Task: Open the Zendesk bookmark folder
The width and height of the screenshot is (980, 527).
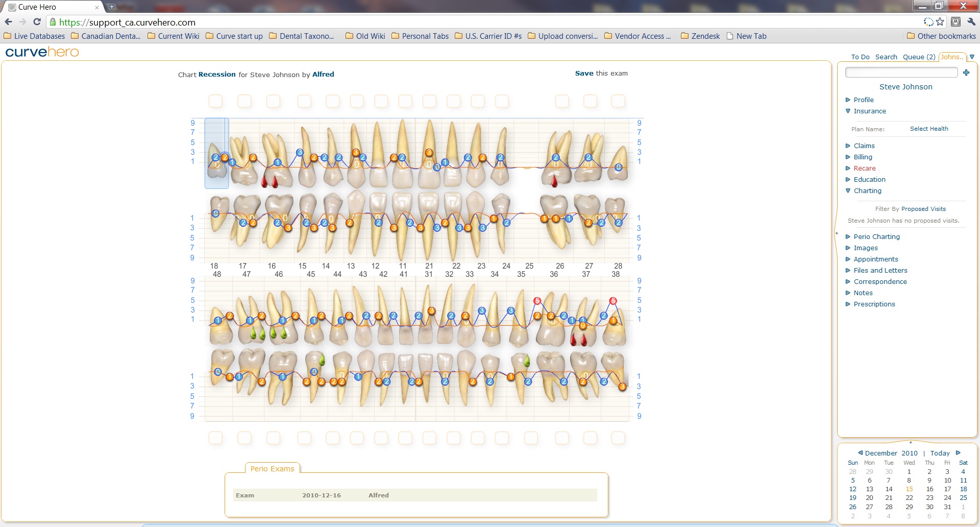Action: [700, 36]
